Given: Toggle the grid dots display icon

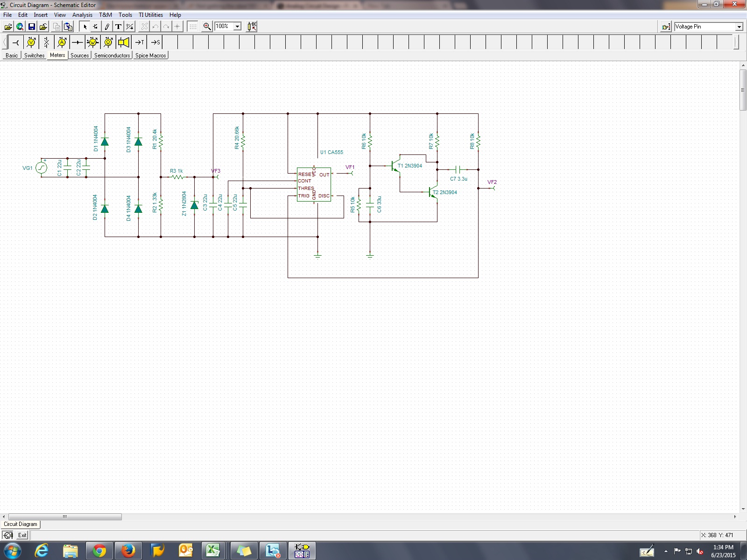Looking at the screenshot, I should coord(193,27).
